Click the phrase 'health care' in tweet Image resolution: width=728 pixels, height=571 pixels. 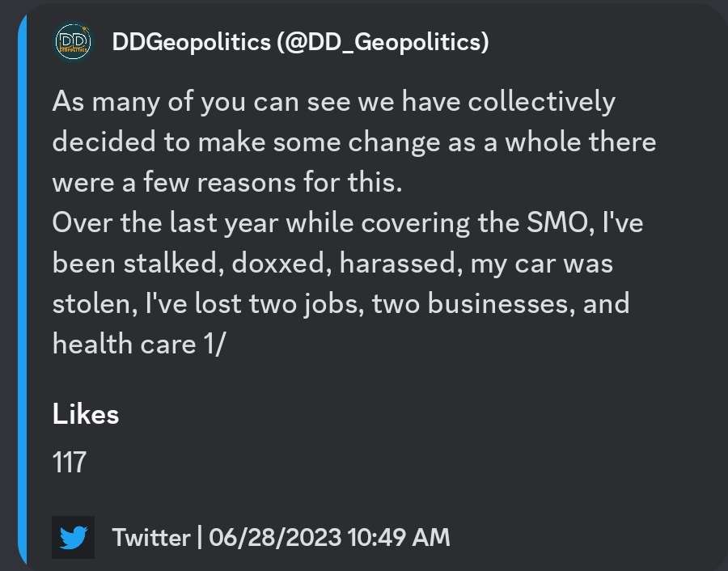click(x=125, y=345)
